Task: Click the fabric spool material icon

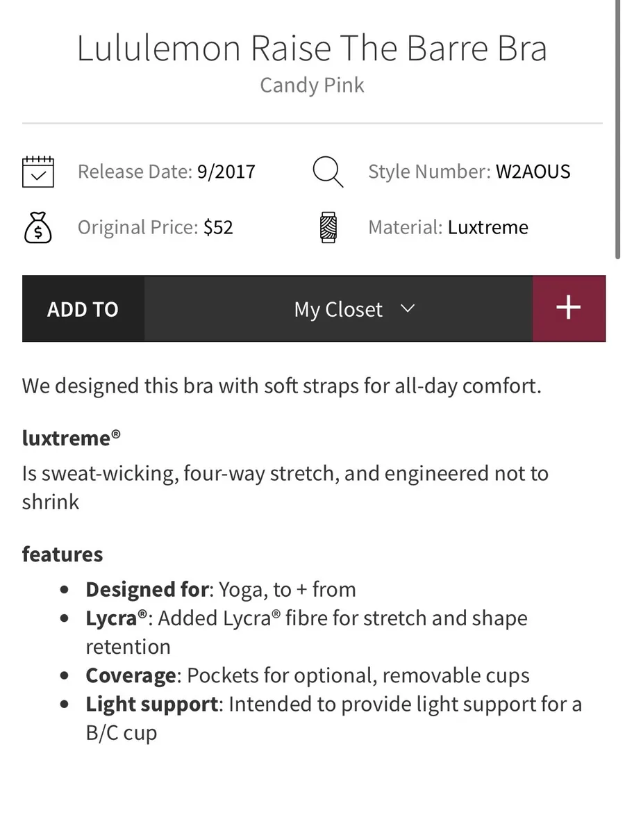Action: [x=328, y=228]
